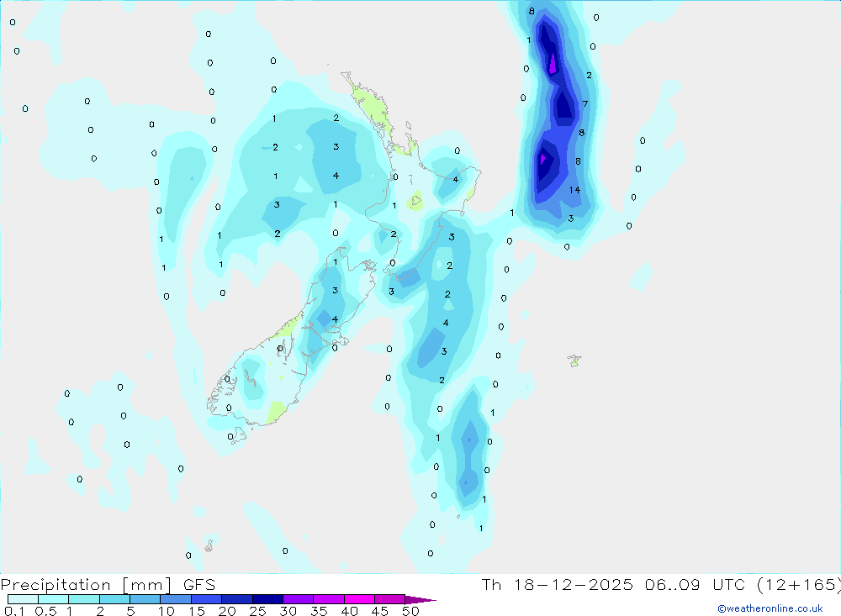
Task: Click the '0.5' legend label
Action: (x=45, y=611)
